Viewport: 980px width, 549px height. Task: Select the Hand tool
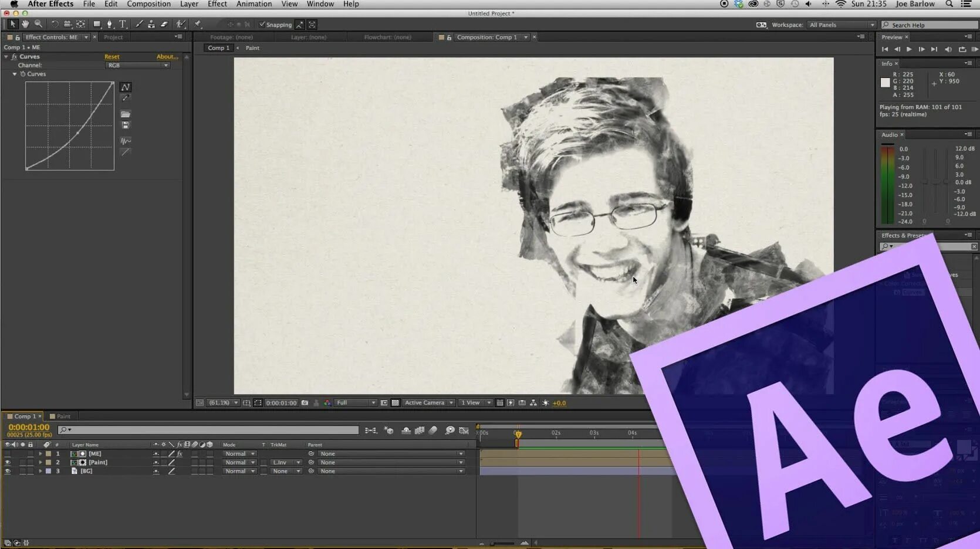pyautogui.click(x=25, y=24)
